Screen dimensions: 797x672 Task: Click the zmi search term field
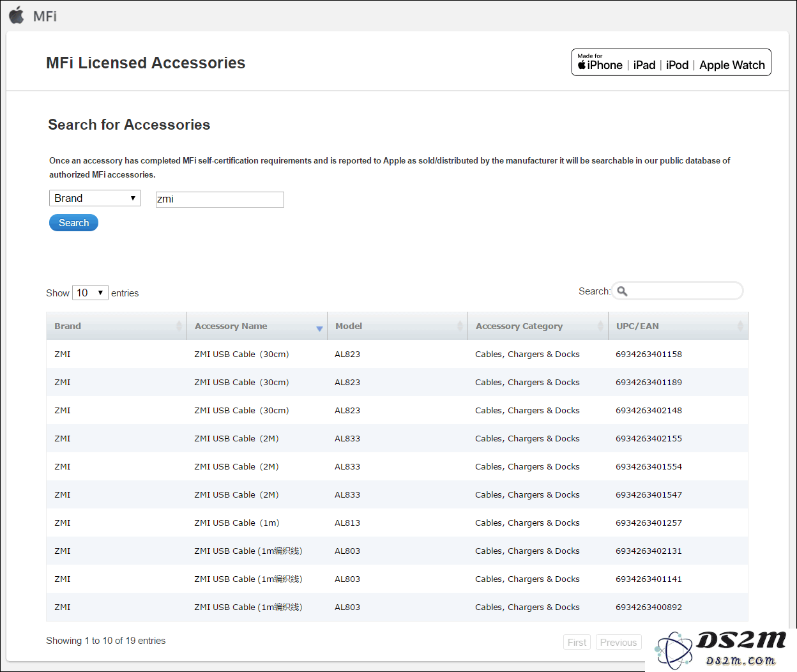220,199
